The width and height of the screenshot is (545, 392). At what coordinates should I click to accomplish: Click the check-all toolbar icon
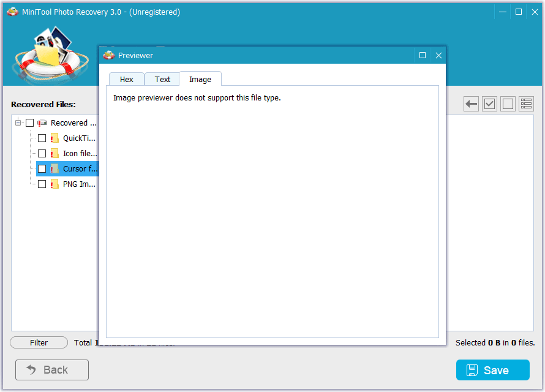[x=489, y=104]
